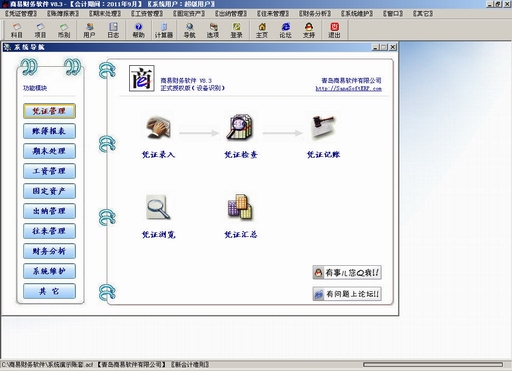Open the 出纳管理 menu in menu bar
This screenshot has width=512, height=371.
pos(231,14)
